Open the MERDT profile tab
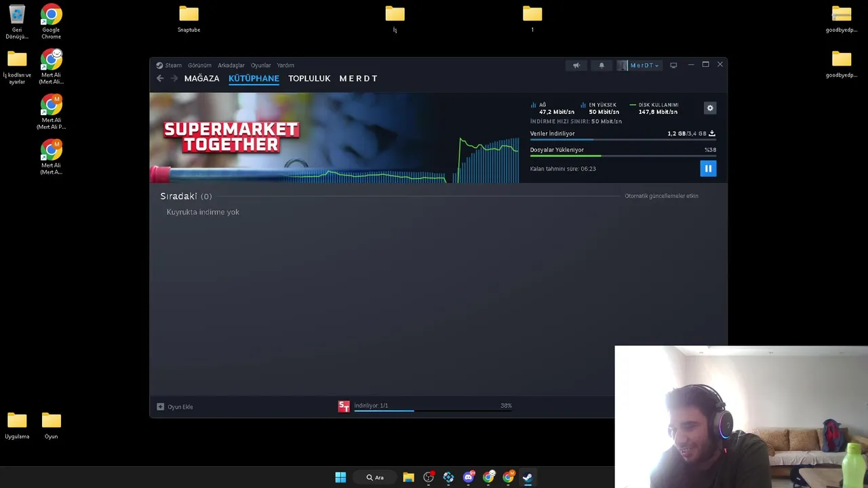The image size is (868, 488). [x=358, y=79]
